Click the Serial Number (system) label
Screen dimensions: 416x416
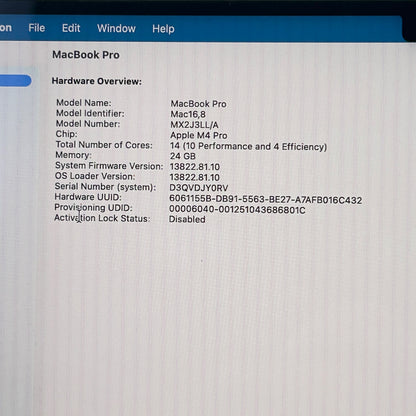pos(105,187)
